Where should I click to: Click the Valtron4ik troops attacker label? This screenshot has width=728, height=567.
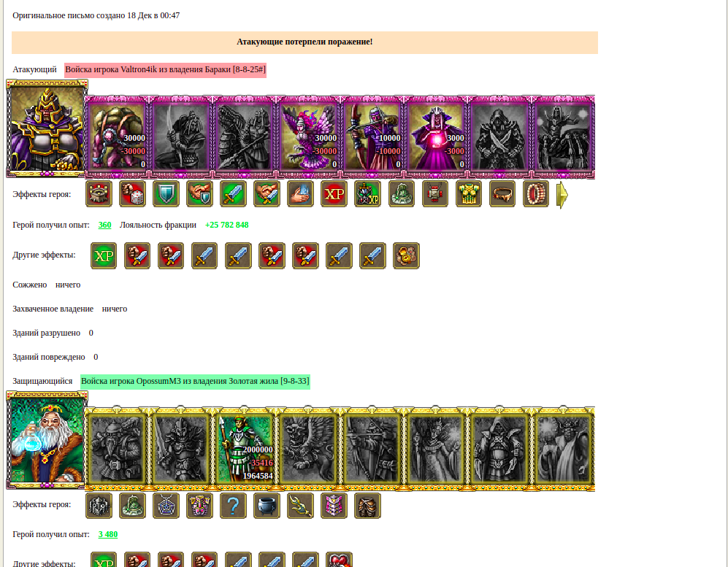[165, 69]
